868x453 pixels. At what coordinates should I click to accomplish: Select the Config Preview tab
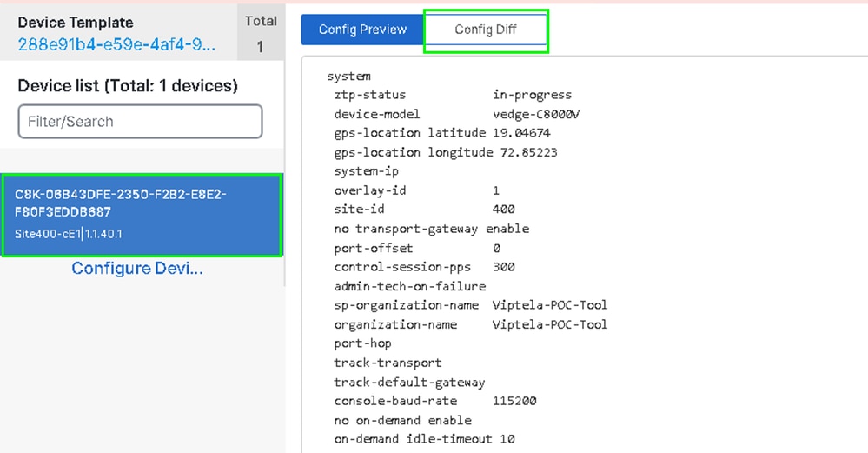click(362, 30)
